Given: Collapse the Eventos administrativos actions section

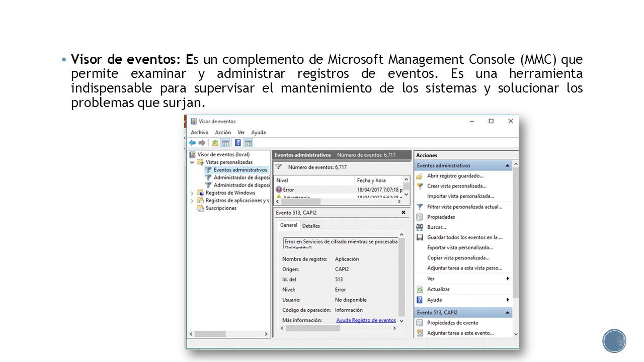Looking at the screenshot, I should pos(508,165).
